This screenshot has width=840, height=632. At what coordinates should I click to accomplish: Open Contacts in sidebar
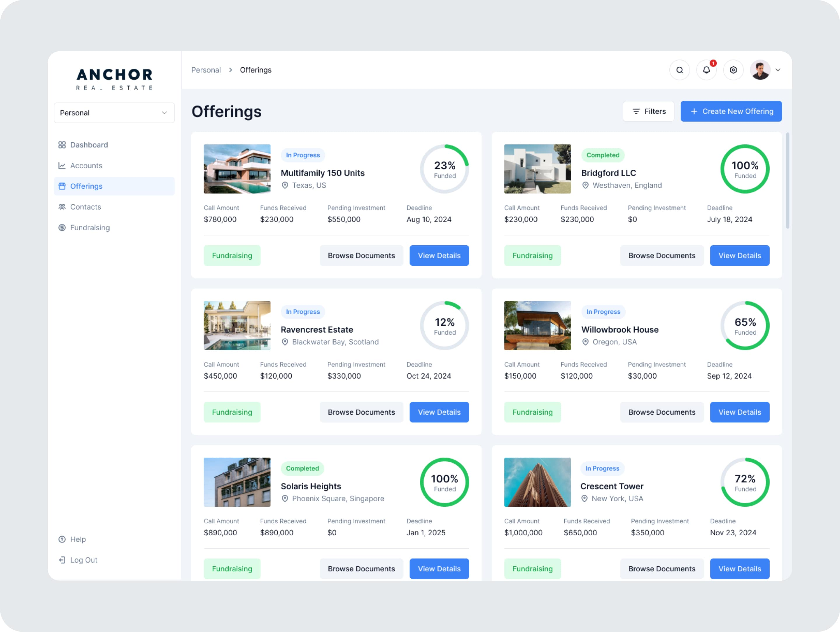[x=114, y=207]
